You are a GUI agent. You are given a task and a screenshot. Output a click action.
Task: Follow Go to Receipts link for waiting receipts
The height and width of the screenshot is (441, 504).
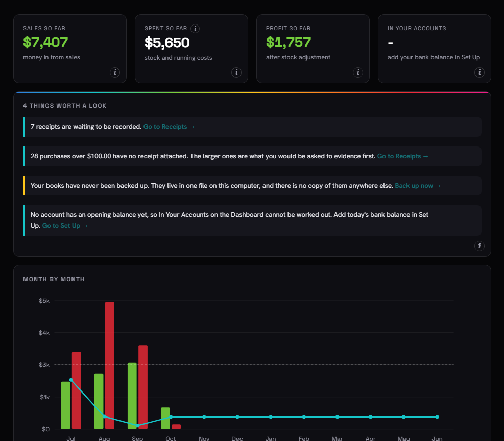(x=169, y=127)
